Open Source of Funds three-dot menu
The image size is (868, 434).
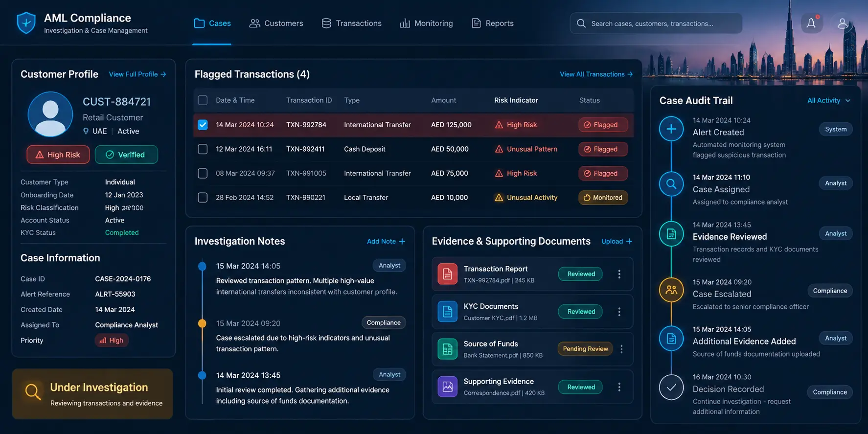(x=621, y=349)
